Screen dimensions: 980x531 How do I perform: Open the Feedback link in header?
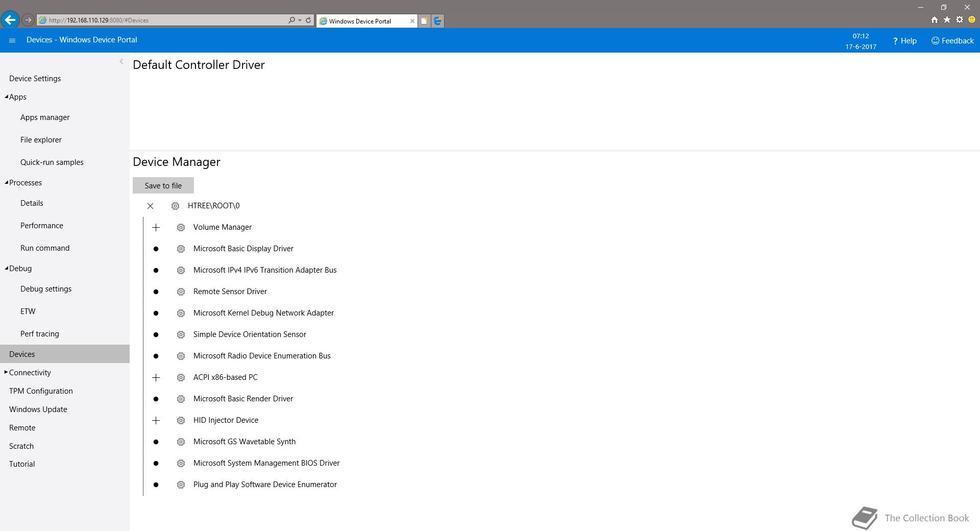pos(952,40)
